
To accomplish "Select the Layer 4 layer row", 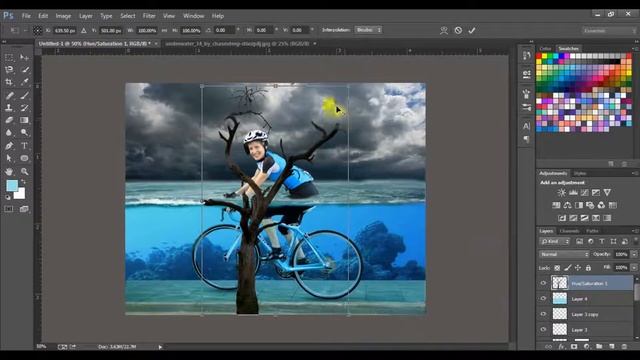I will 592,299.
